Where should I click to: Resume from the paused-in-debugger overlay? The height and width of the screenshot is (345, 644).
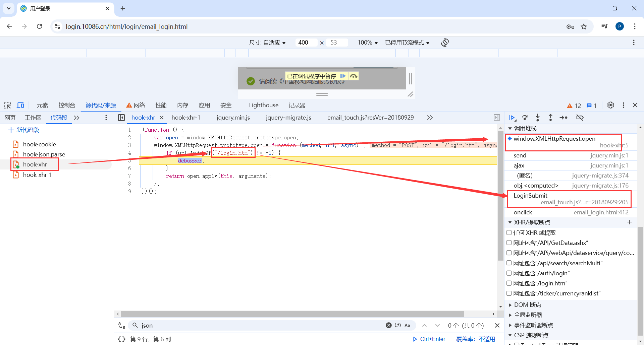click(x=343, y=76)
